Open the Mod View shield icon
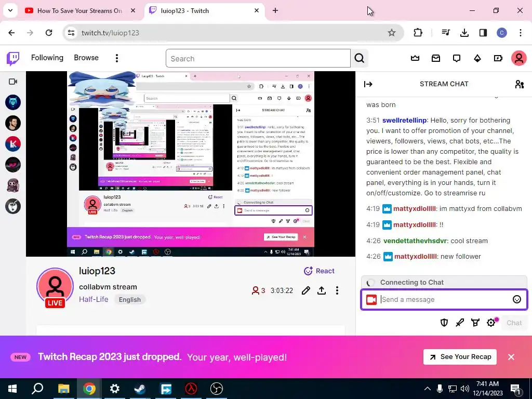Image resolution: width=532 pixels, height=399 pixels. click(444, 323)
